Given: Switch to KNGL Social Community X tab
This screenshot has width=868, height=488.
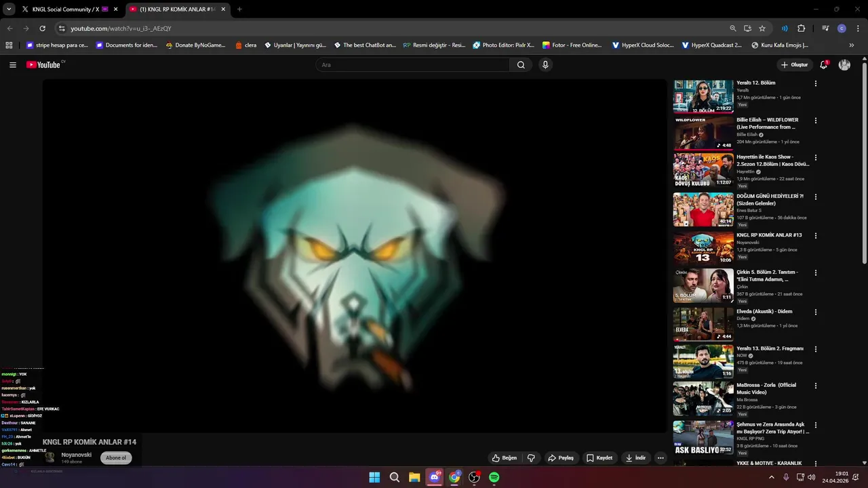Looking at the screenshot, I should [x=66, y=9].
